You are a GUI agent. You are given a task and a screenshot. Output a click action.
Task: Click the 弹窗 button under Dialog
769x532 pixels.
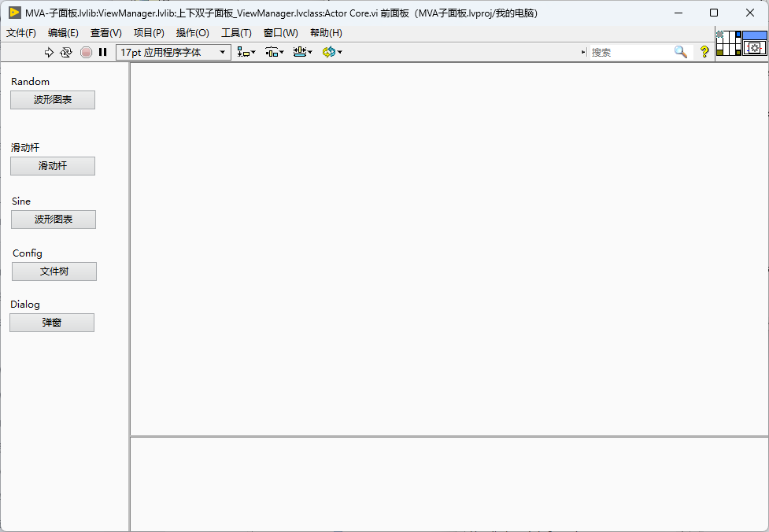point(52,323)
